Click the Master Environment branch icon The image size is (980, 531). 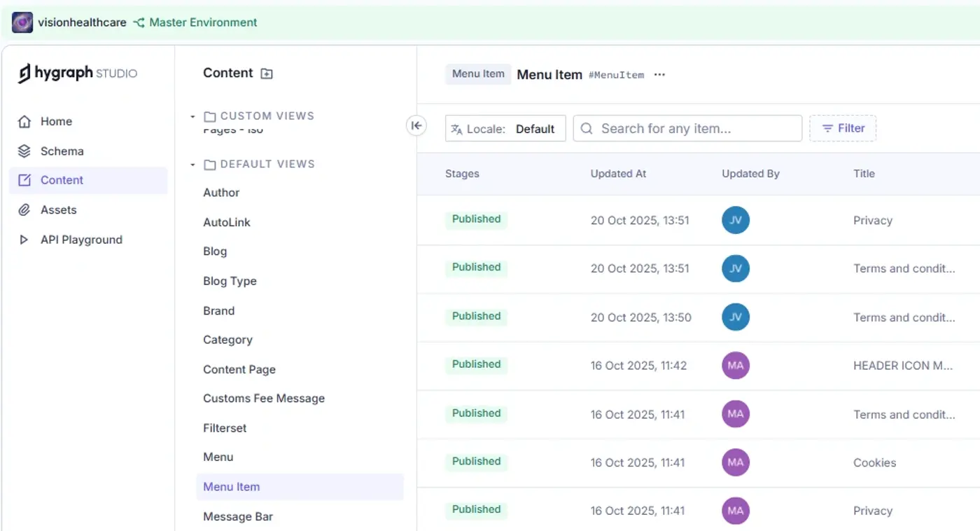pyautogui.click(x=139, y=22)
